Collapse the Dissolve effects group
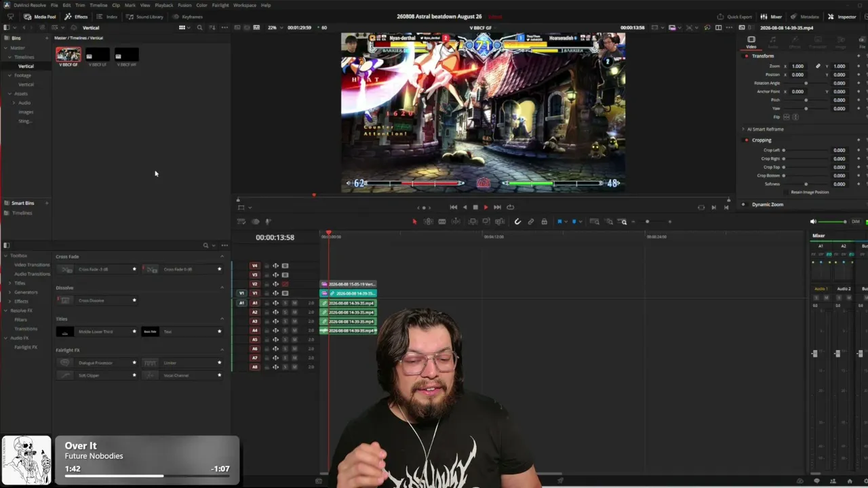The height and width of the screenshot is (488, 868). click(222, 287)
